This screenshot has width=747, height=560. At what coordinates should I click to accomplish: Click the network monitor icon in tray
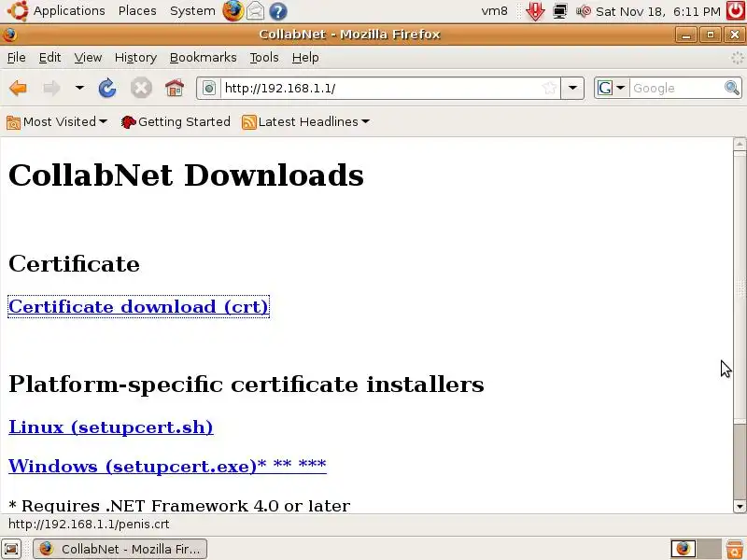click(x=560, y=11)
